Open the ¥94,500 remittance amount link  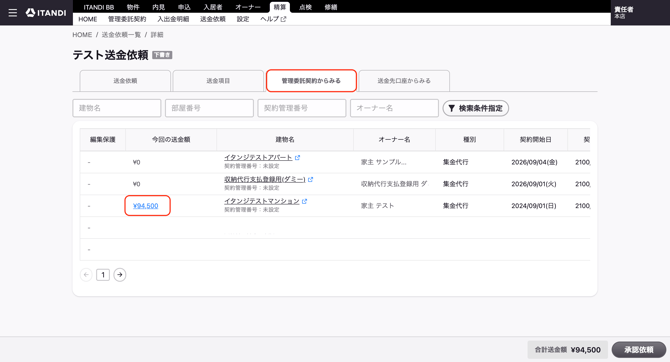pyautogui.click(x=146, y=206)
